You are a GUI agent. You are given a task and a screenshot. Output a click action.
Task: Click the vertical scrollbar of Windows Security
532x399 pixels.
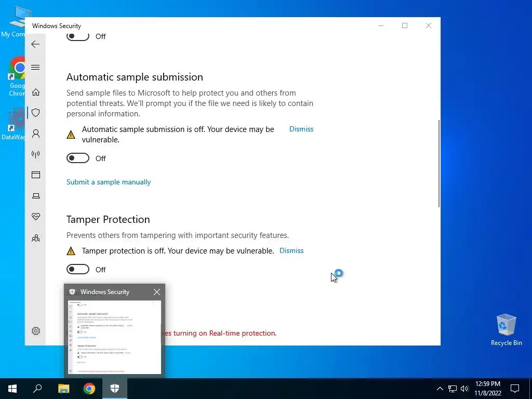[438, 163]
